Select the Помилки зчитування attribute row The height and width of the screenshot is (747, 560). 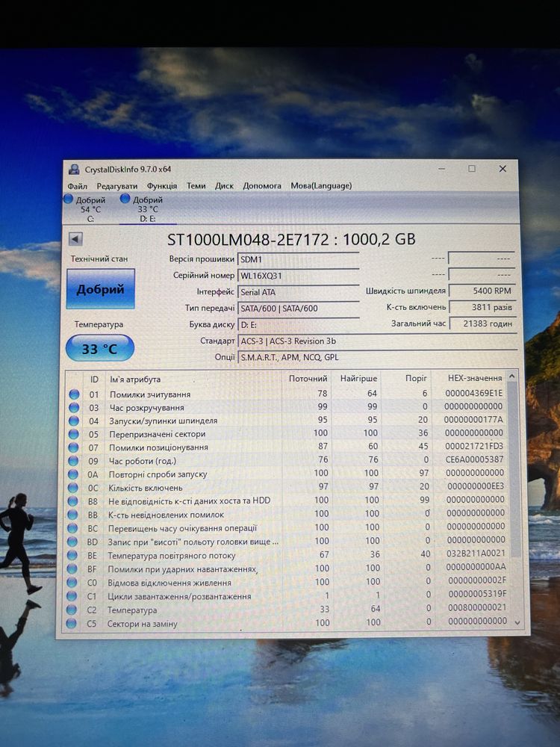(x=287, y=394)
